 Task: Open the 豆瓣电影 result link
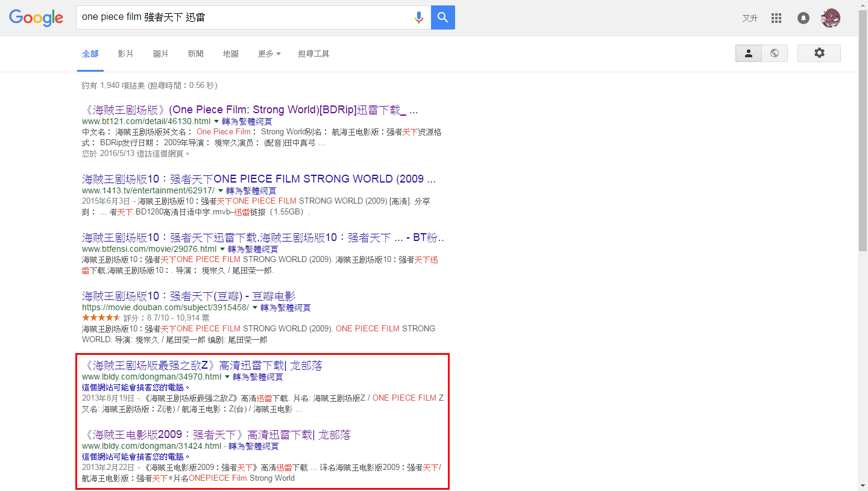(188, 296)
